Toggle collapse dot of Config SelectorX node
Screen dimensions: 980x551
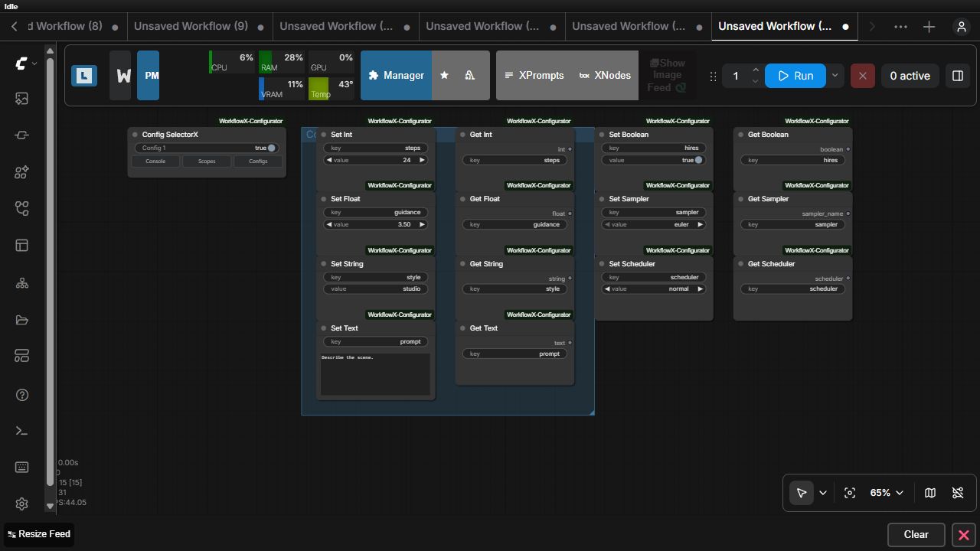pyautogui.click(x=135, y=135)
